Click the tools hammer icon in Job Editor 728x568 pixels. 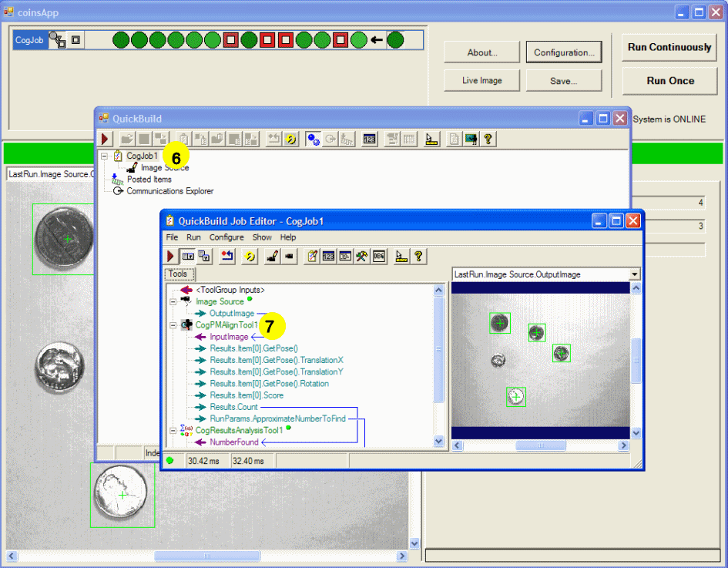pos(361,257)
